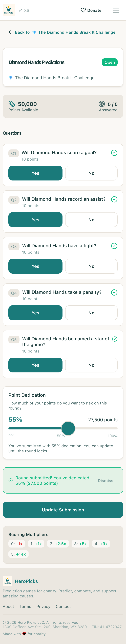The height and width of the screenshot is (644, 126).
Task: Select No for taking a penalty
Action: tap(91, 313)
